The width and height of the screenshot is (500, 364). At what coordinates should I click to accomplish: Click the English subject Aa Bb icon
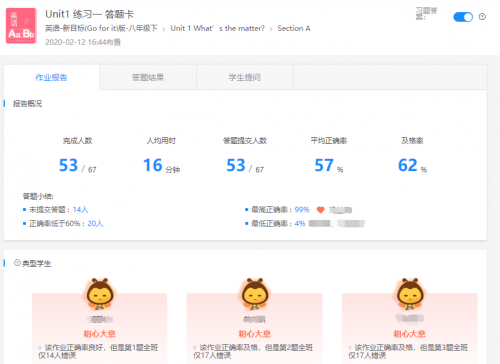(x=21, y=26)
